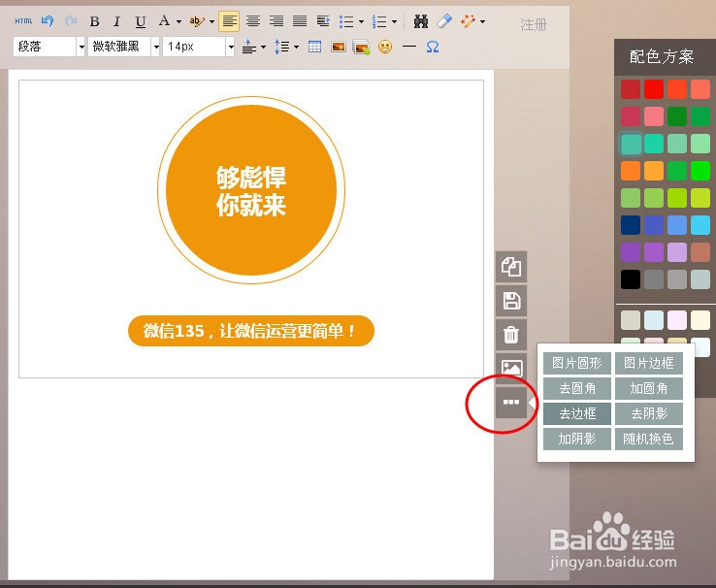
Task: Pick the navy blue color swatch
Action: coord(631,225)
